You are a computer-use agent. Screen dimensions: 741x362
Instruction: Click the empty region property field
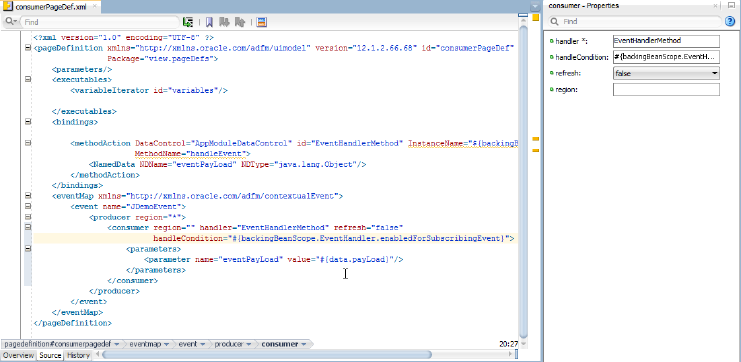coord(666,89)
